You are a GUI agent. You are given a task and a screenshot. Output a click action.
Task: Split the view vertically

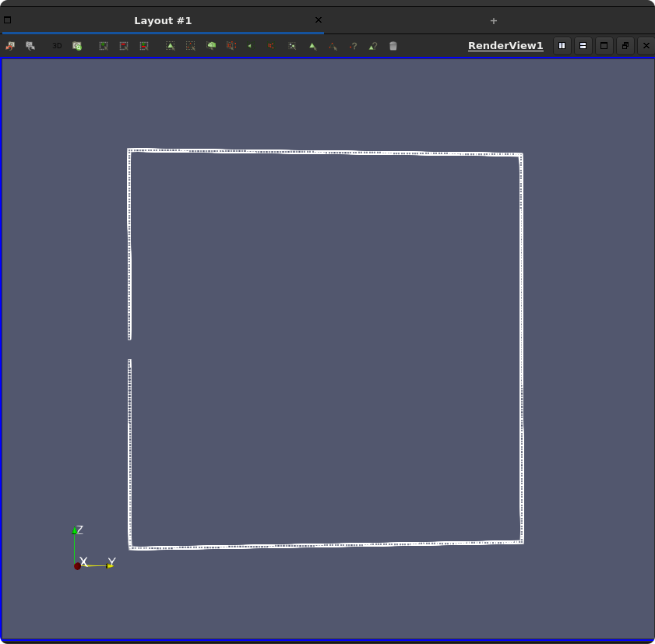tap(583, 46)
